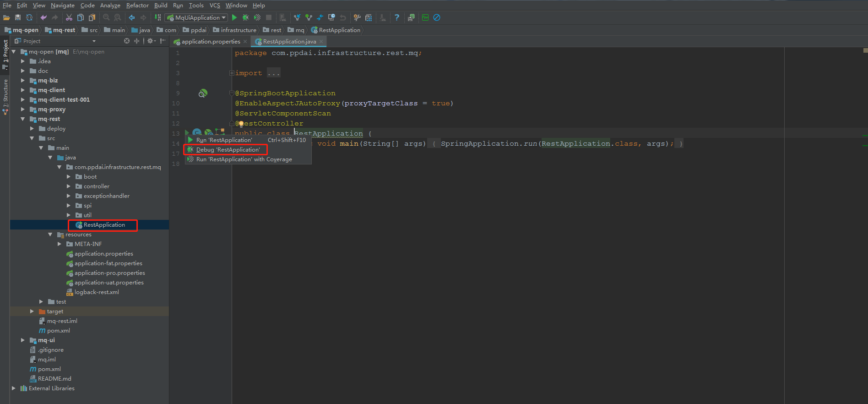The width and height of the screenshot is (868, 404).
Task: Open the Project panel gear settings
Action: click(152, 41)
